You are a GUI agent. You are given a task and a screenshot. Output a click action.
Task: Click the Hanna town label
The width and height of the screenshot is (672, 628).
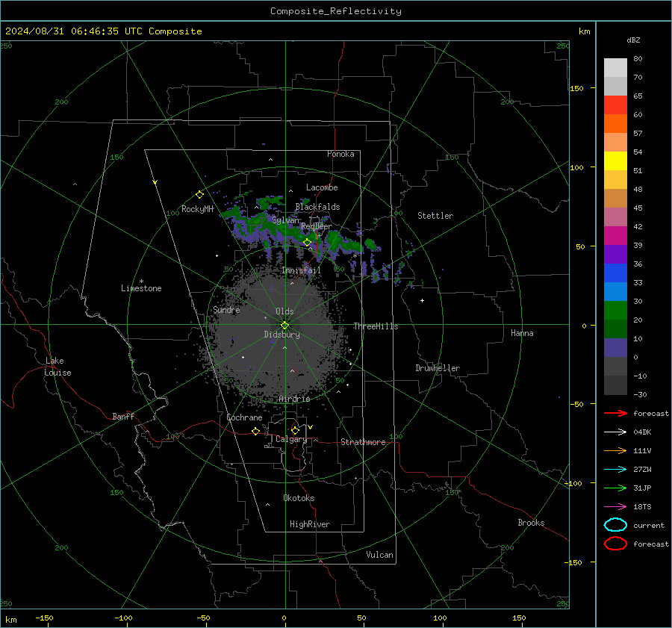pos(522,333)
